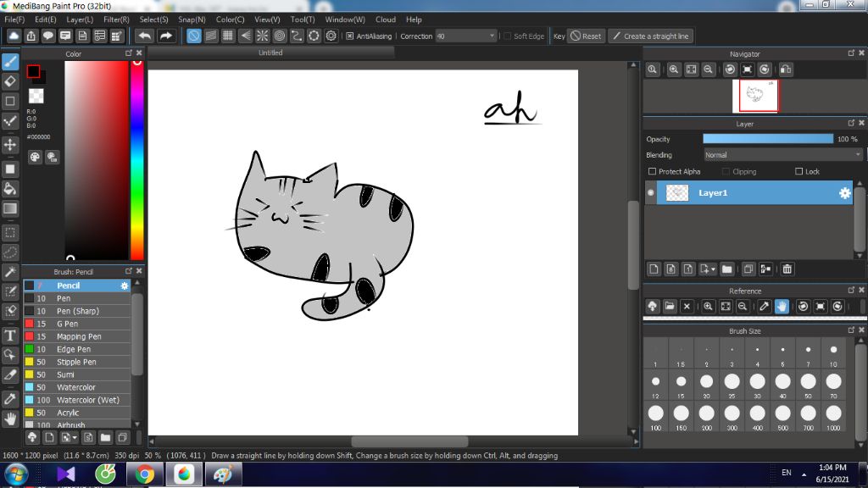
Task: Select the Hand tool in the left toolbar
Action: [x=10, y=419]
